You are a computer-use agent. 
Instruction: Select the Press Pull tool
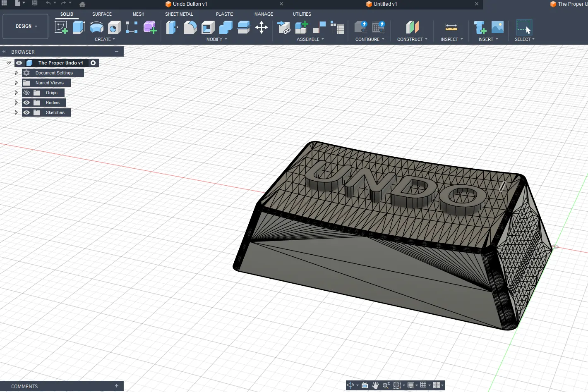(172, 27)
